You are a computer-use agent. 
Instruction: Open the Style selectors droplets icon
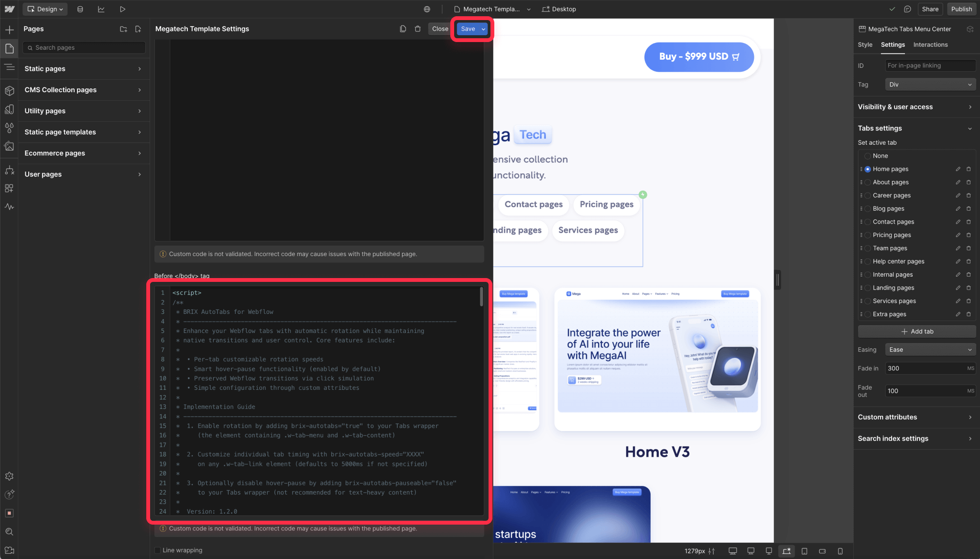[x=10, y=128]
